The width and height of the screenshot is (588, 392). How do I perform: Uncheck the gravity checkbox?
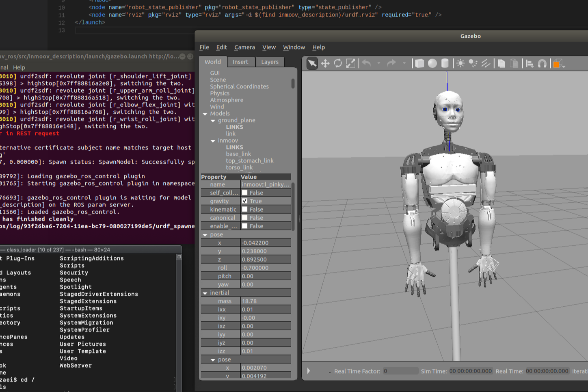coord(244,201)
